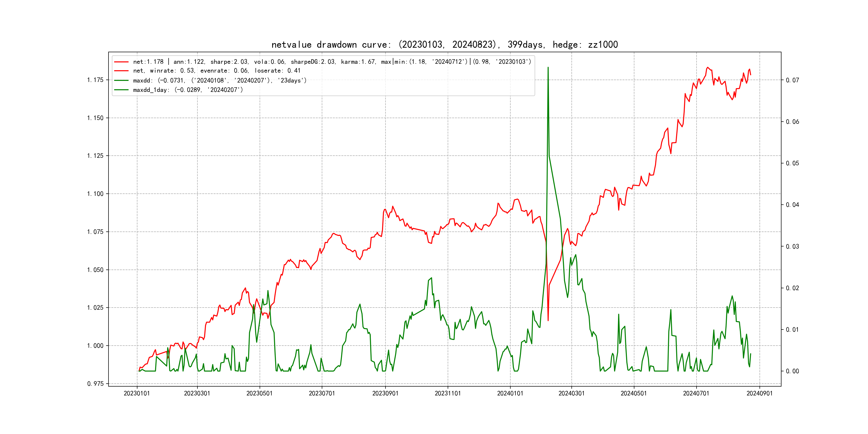Click the red line sample beside 'net, winrate'

121,71
